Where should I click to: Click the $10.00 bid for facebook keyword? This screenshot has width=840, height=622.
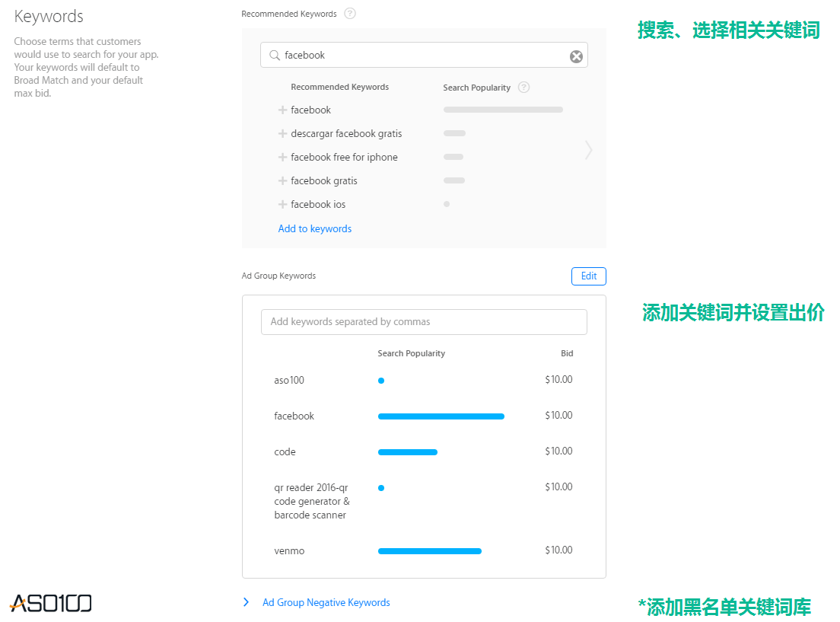click(558, 416)
